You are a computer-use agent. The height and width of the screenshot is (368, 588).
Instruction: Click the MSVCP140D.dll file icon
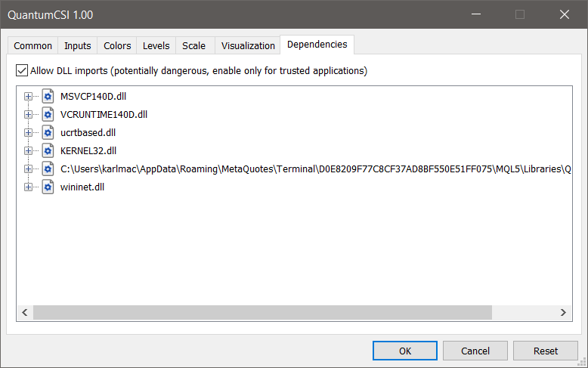tap(48, 97)
